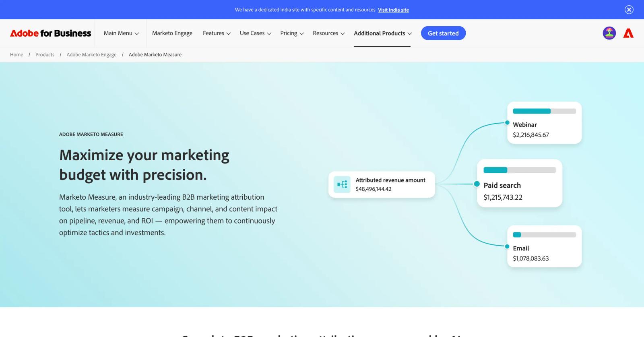
Task: Click the attributed revenue flow icon
Action: [x=342, y=184]
